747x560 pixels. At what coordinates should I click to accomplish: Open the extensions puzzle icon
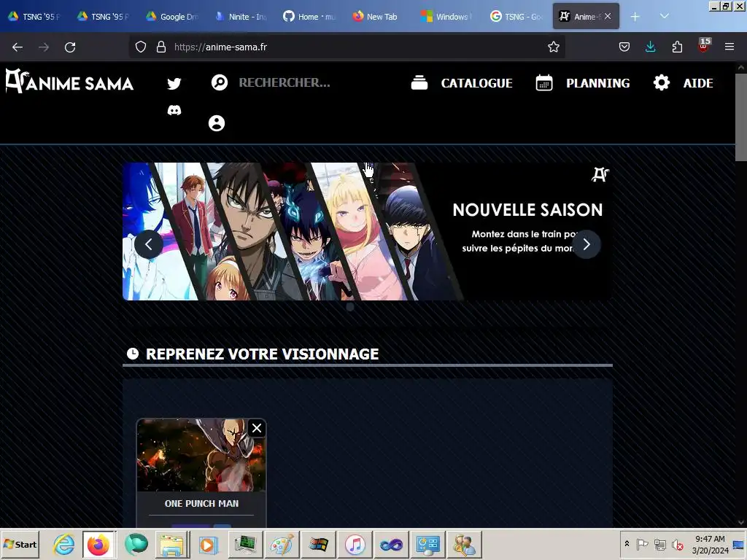pos(677,47)
